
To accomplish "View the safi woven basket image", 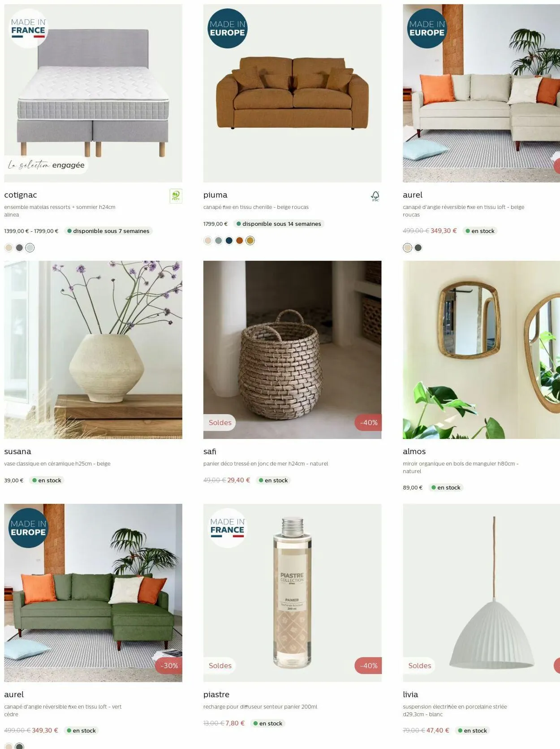I will click(x=293, y=350).
